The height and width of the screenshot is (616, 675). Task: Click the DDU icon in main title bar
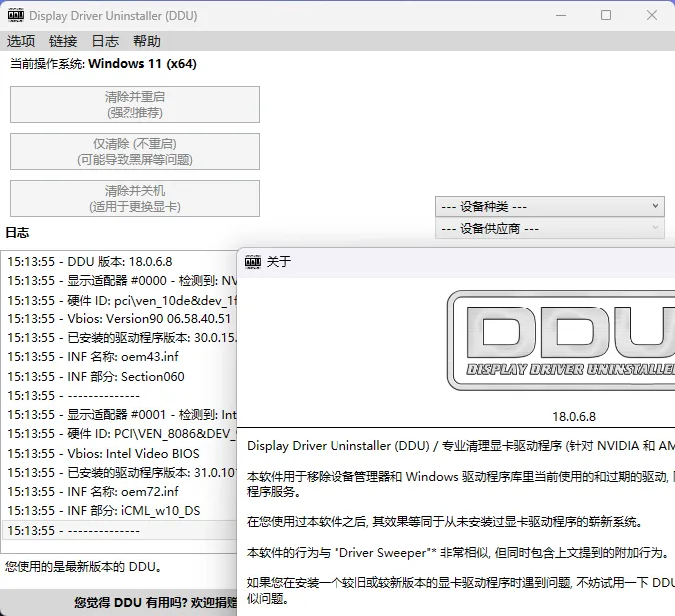(x=15, y=16)
